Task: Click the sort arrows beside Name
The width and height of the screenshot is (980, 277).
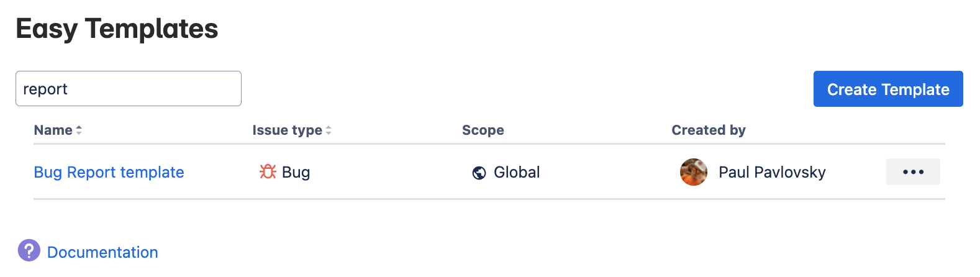Action: pos(79,130)
